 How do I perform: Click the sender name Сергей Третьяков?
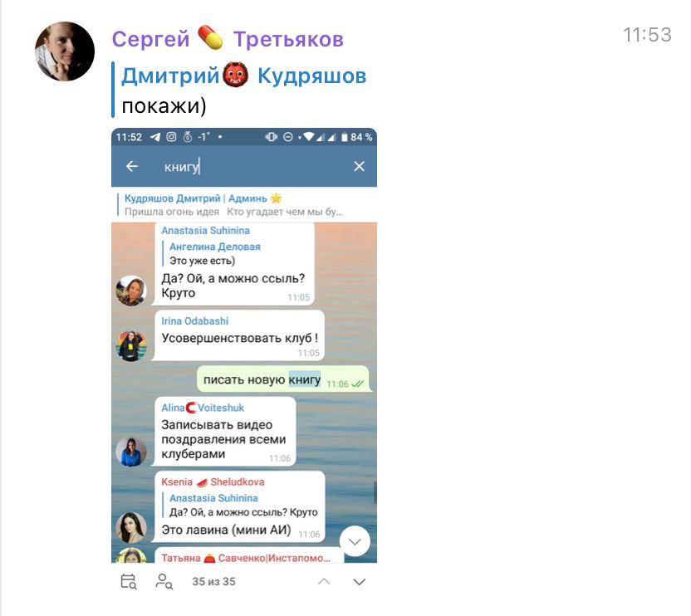coord(228,39)
